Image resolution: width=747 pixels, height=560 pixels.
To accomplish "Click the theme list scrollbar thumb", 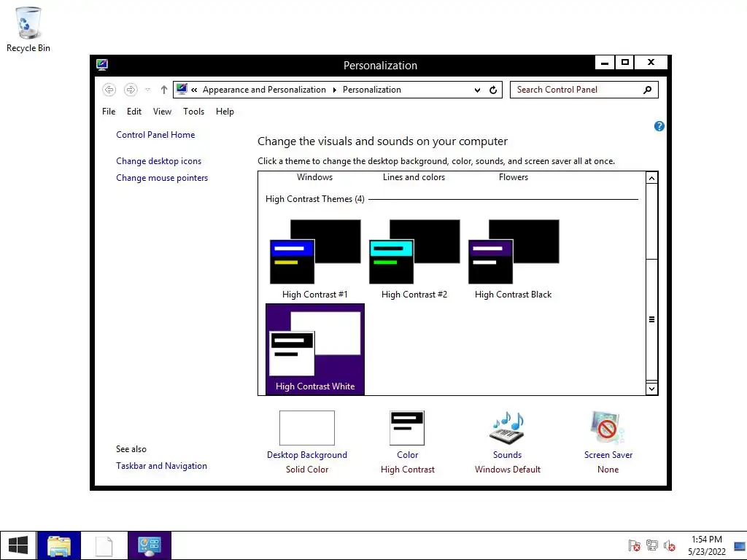I will click(x=651, y=319).
